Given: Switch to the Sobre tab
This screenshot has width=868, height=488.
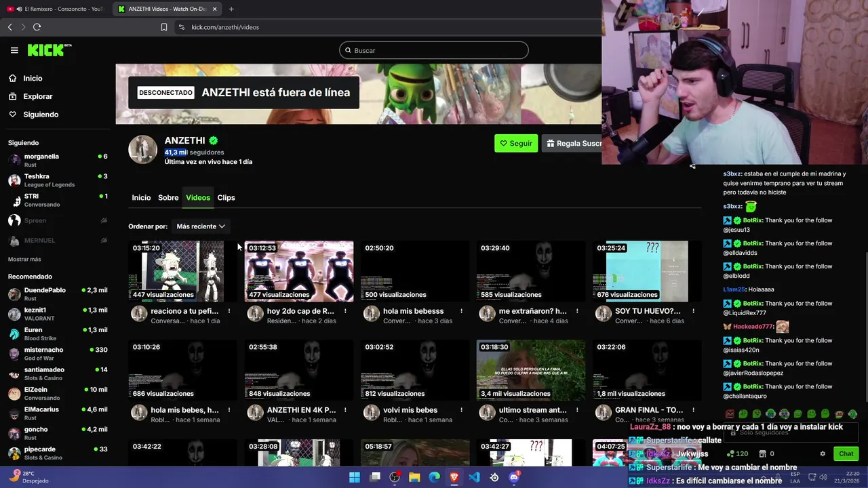Looking at the screenshot, I should click(168, 198).
